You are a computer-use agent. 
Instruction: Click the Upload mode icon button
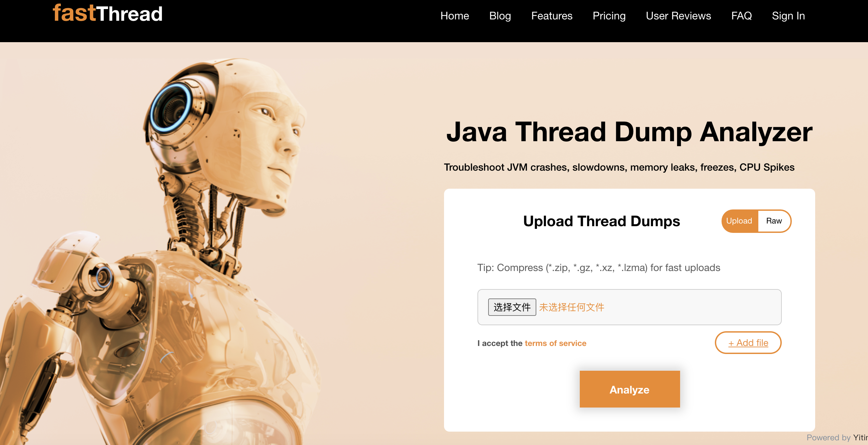738,220
